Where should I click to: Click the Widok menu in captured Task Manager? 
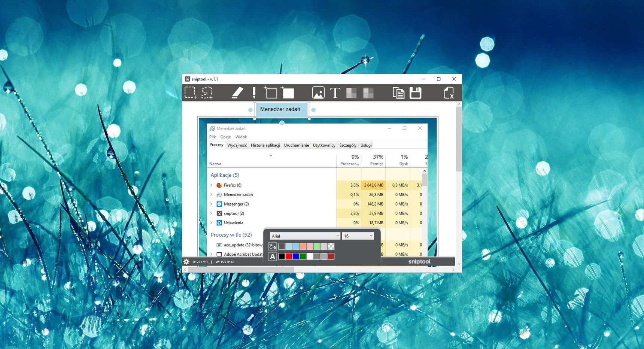tap(241, 137)
